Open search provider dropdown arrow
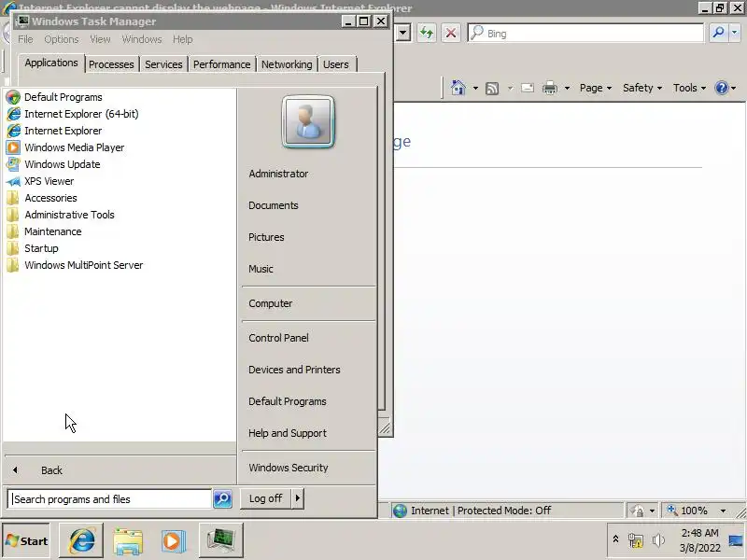The height and width of the screenshot is (560, 747). (734, 33)
